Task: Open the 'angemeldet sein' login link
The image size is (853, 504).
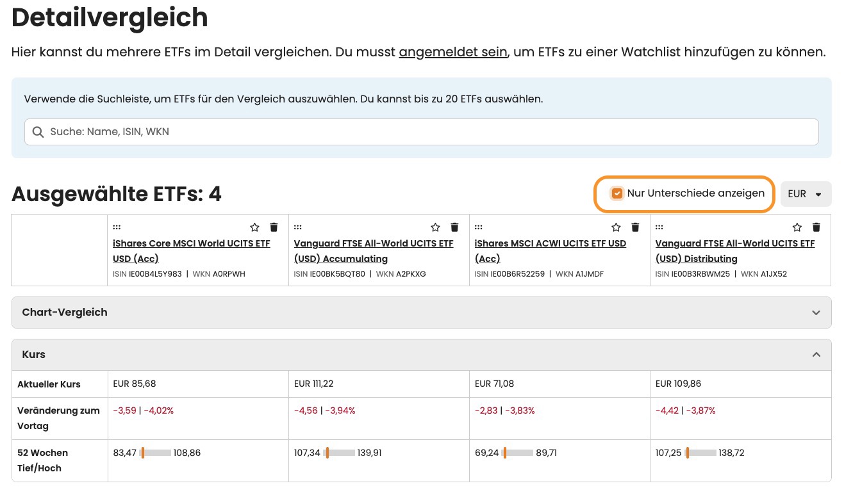Action: [x=453, y=52]
